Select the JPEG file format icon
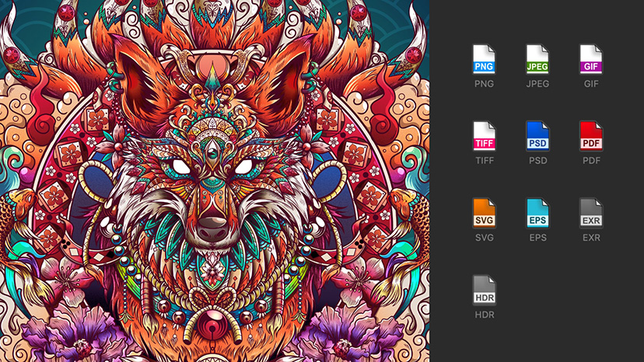Image resolution: width=644 pixels, height=362 pixels. (x=537, y=59)
